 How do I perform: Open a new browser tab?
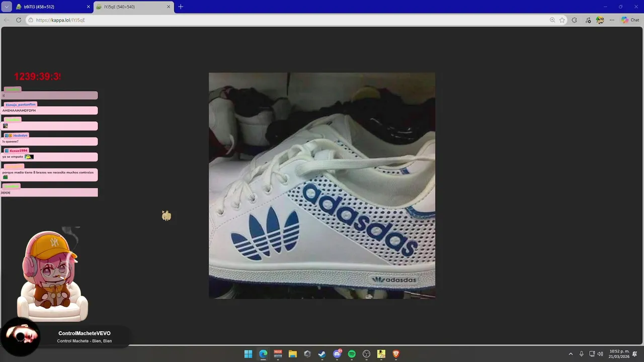[x=181, y=7]
